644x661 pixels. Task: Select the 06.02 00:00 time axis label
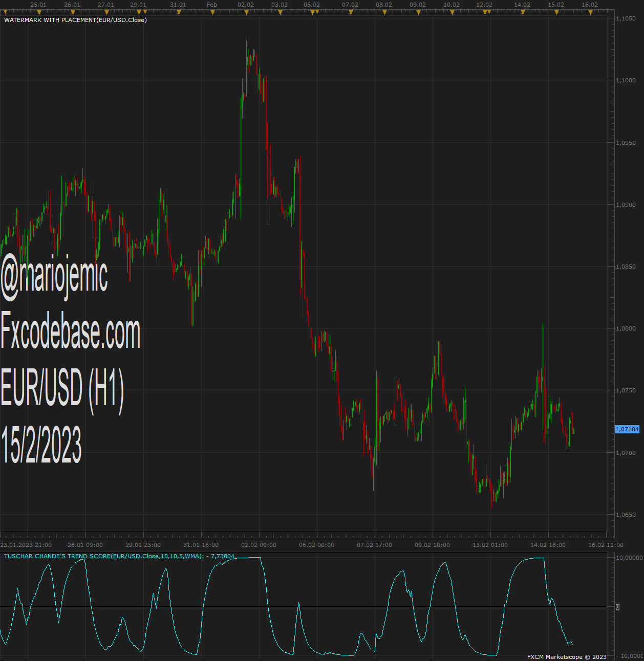[316, 545]
